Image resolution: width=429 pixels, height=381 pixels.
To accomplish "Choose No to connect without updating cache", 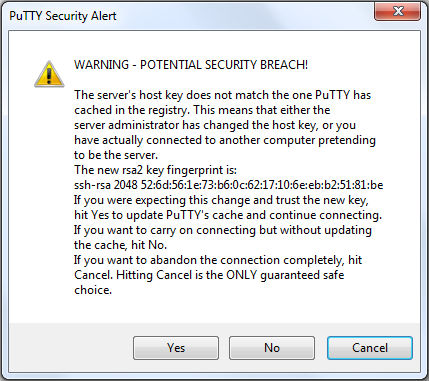I will click(272, 348).
